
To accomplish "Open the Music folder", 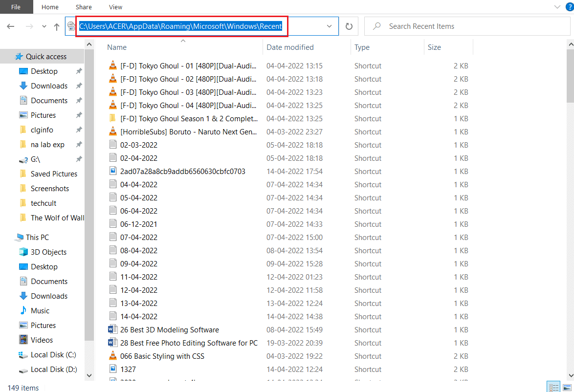I will click(x=40, y=310).
